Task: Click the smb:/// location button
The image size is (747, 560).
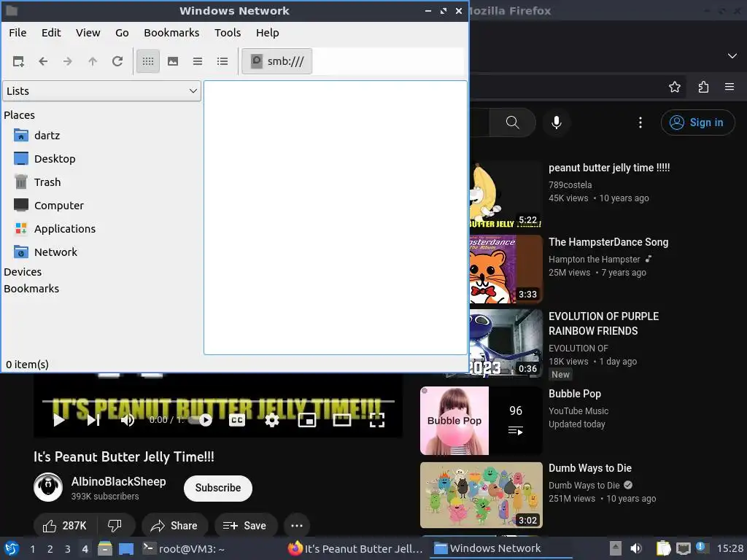Action: click(276, 61)
